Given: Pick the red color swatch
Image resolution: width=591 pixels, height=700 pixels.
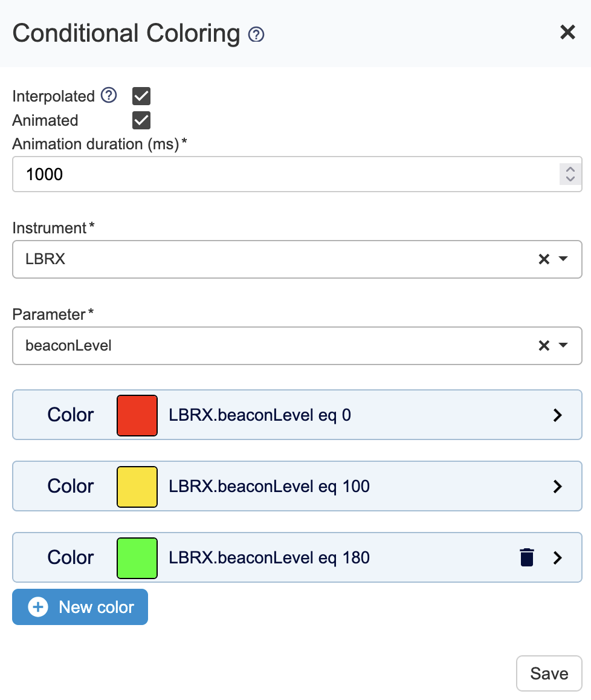Looking at the screenshot, I should tap(137, 415).
